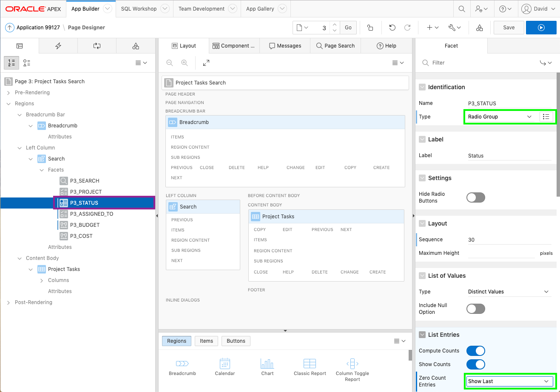
Task: Switch to the Page Search tab
Action: point(335,46)
